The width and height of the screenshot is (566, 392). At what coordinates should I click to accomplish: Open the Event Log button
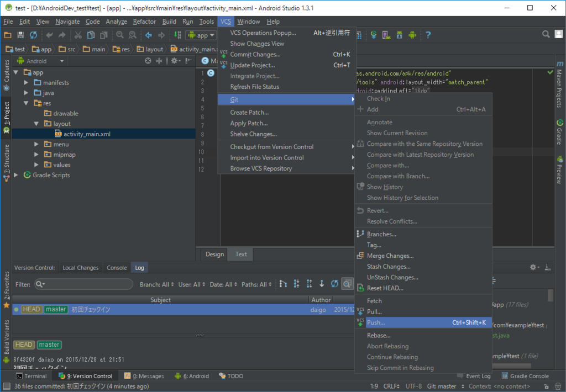tap(474, 376)
